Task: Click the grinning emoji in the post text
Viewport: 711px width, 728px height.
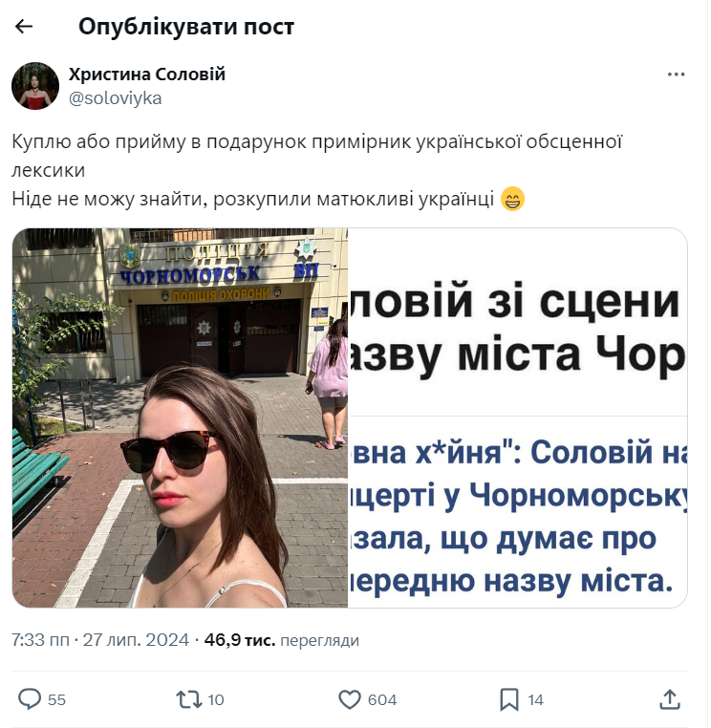Action: [512, 199]
